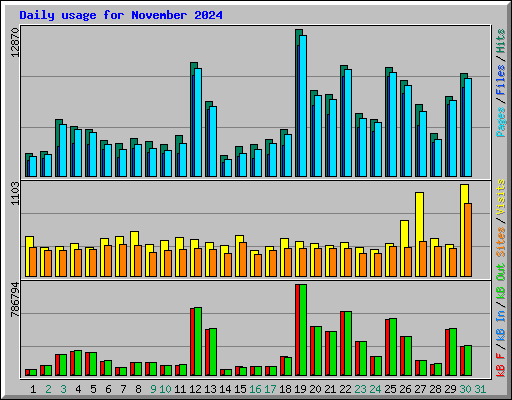The height and width of the screenshot is (400, 512).
Task: Select day 25 on the x-axis
Action: [x=390, y=389]
